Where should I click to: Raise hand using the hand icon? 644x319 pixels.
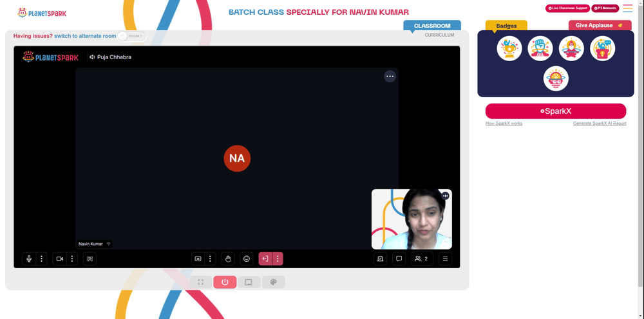227,259
